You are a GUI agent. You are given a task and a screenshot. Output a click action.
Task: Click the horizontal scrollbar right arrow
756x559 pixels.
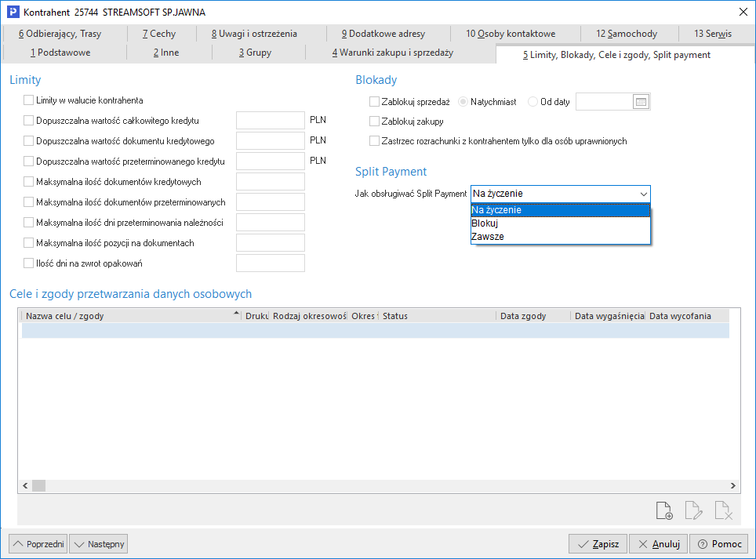(x=732, y=486)
